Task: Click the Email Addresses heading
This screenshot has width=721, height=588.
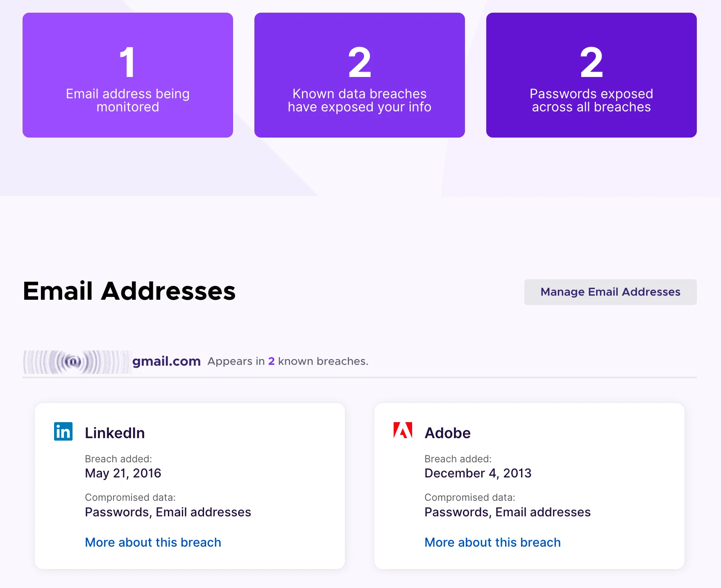Action: [129, 291]
